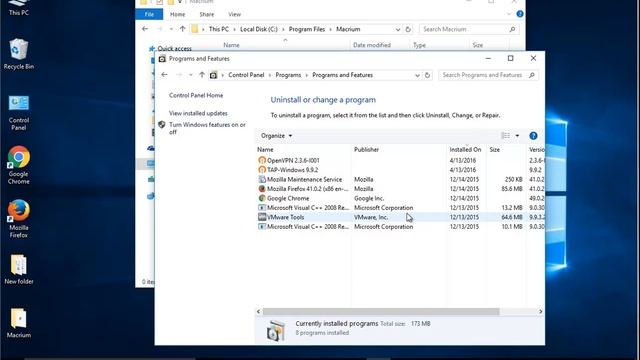Select the New folder desktop icon
The image size is (640, 360).
18,269
